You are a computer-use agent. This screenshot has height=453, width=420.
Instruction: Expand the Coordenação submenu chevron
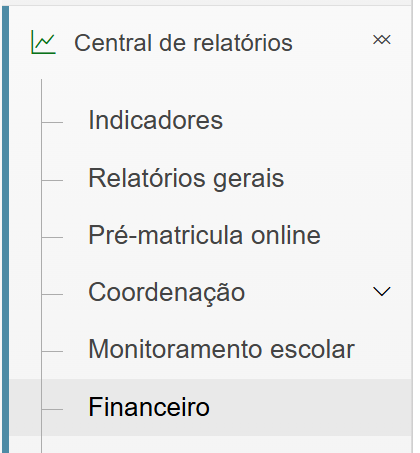tap(382, 292)
